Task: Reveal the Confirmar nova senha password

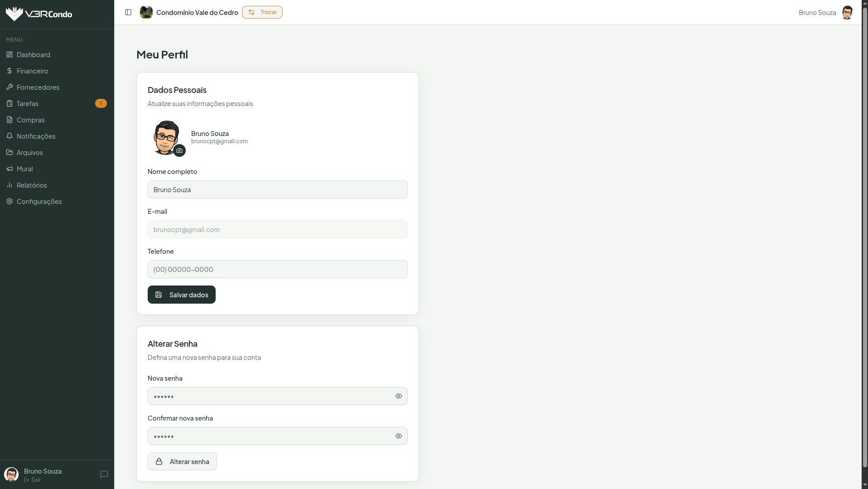Action: 398,436
